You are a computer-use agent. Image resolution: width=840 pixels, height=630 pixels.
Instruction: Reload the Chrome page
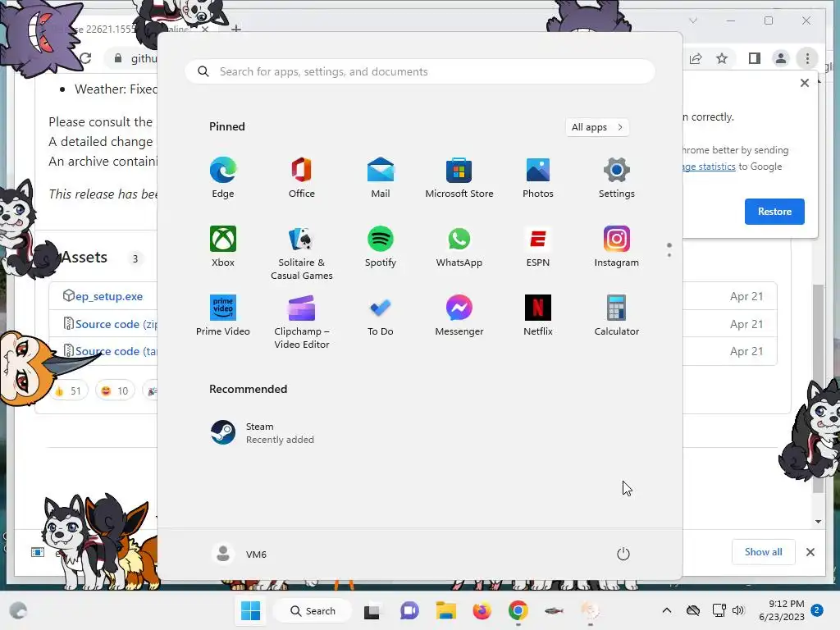coord(85,58)
